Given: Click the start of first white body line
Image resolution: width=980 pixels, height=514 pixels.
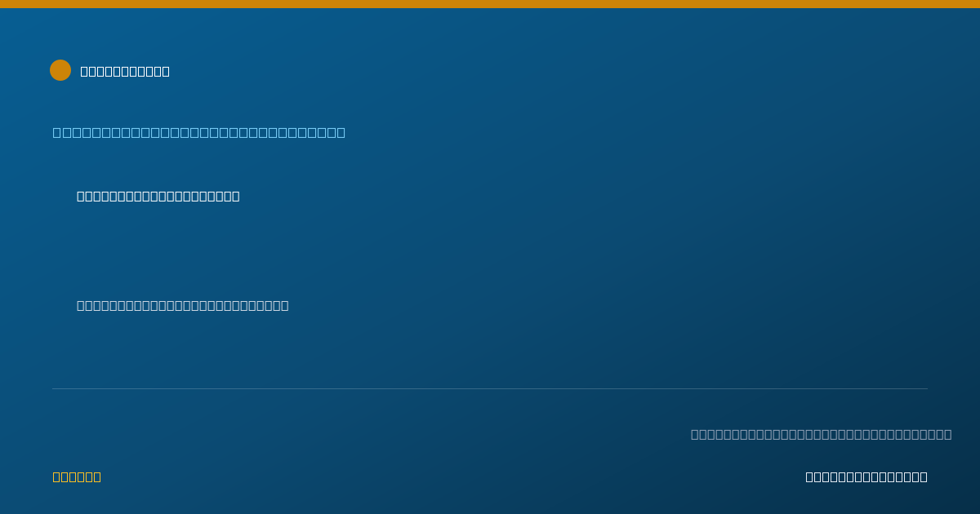Looking at the screenshot, I should click(81, 196).
